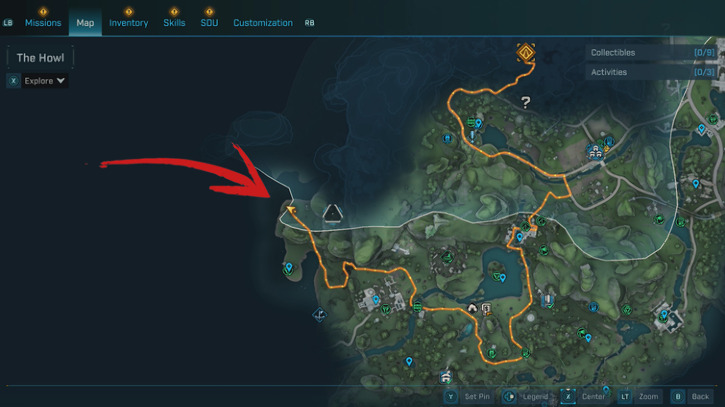Click the white house safehouse icon
725x407 pixels.
pyautogui.click(x=472, y=308)
